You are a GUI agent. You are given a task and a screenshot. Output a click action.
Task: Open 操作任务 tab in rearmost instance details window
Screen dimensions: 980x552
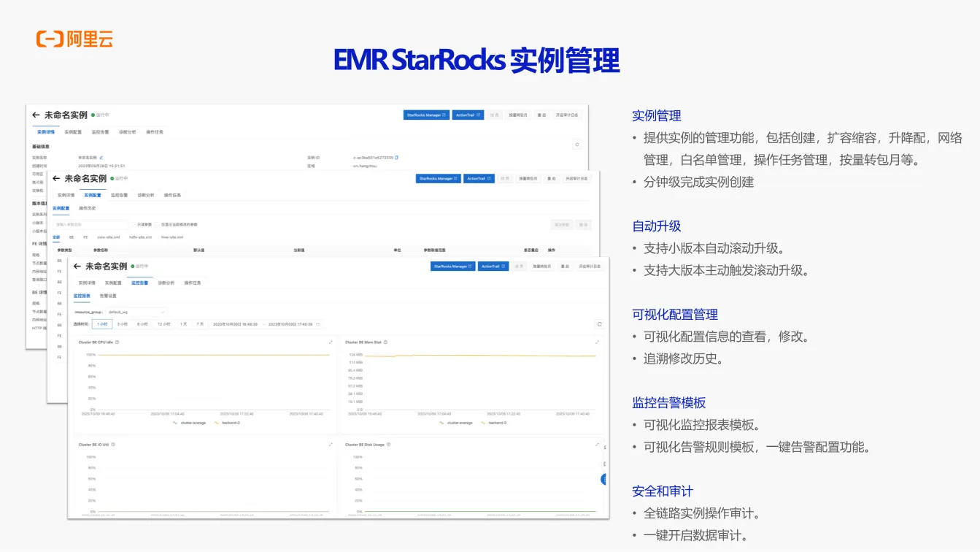point(155,132)
